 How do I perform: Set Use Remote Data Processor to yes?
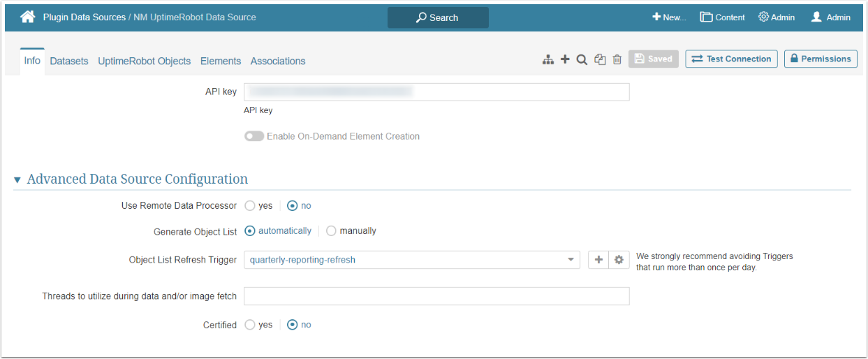(250, 206)
